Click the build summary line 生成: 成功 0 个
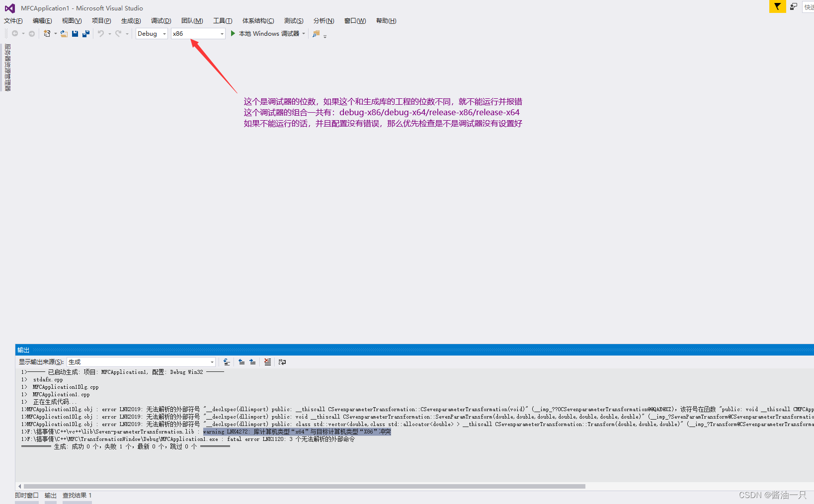Screen dimensions: 814x504 point(125,447)
